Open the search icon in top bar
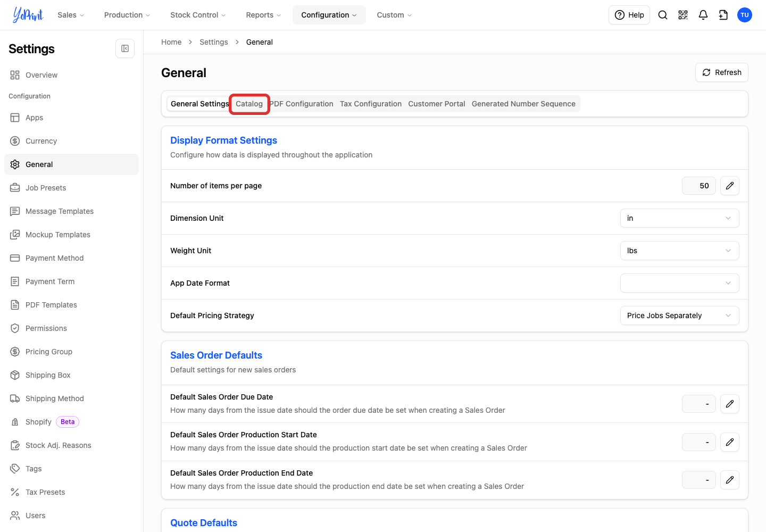 [x=663, y=15]
